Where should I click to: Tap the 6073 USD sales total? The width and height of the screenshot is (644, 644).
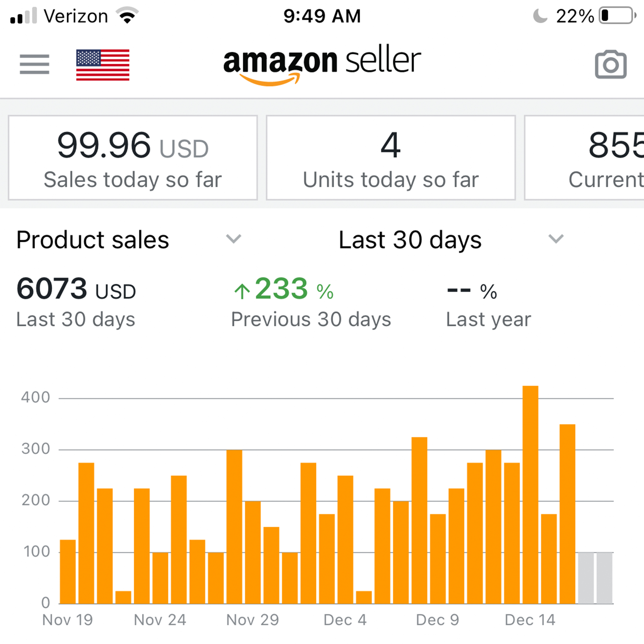(x=76, y=289)
